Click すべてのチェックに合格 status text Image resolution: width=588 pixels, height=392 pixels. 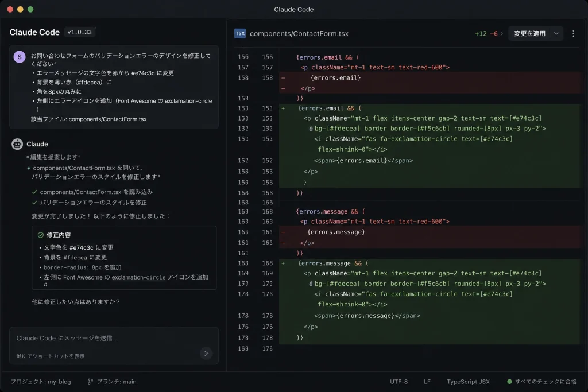click(546, 382)
